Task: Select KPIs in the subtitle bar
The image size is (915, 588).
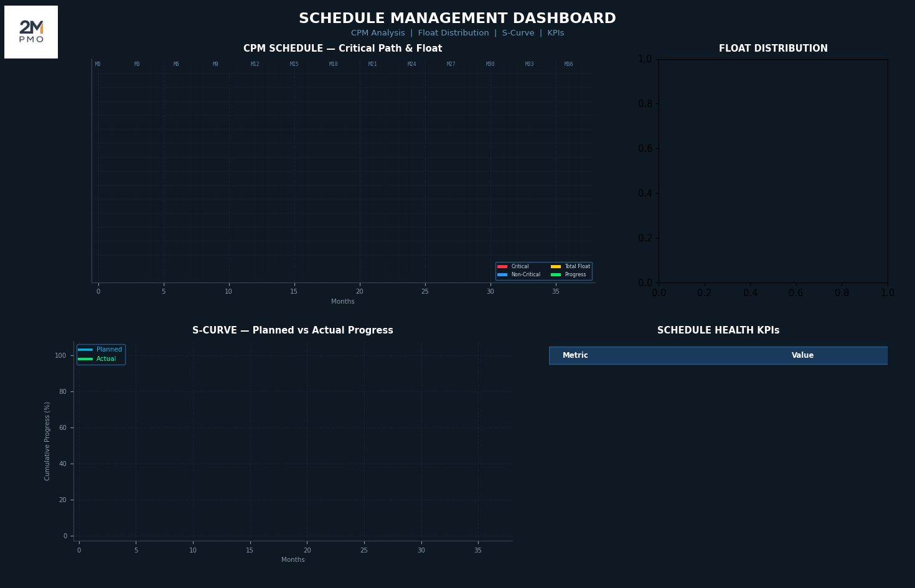Action: (555, 34)
